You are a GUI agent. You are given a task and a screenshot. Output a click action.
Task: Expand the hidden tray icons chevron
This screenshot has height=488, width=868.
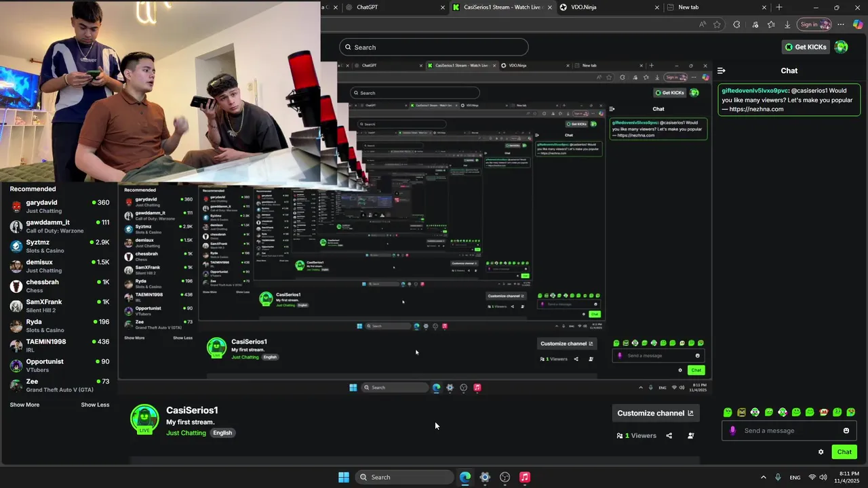coord(763,477)
